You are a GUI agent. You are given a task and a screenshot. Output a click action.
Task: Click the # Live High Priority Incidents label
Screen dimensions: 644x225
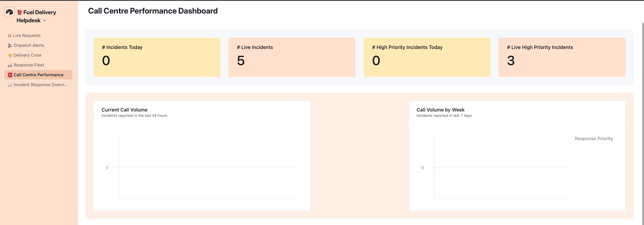click(x=540, y=47)
